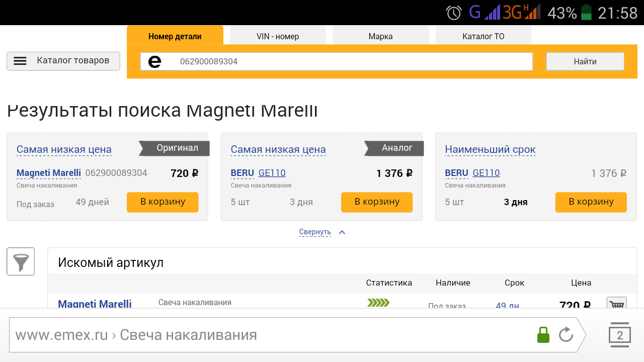Switch to the VIN - номер tab

coord(278,36)
